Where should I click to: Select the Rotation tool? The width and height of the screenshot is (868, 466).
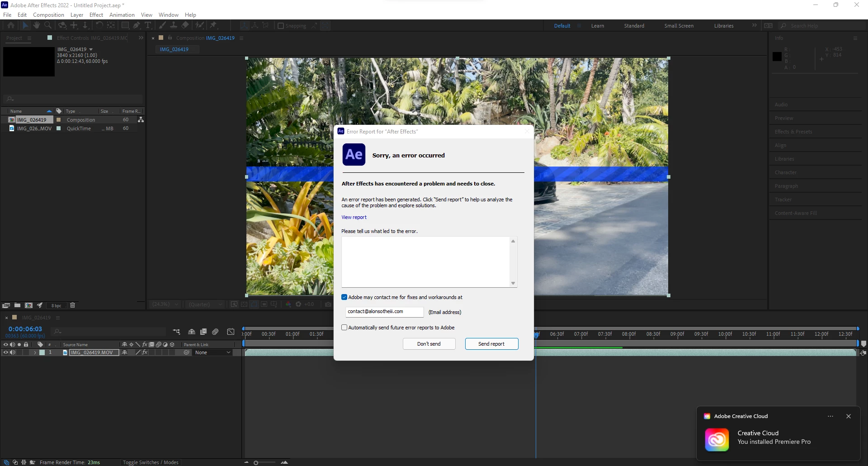pyautogui.click(x=99, y=26)
